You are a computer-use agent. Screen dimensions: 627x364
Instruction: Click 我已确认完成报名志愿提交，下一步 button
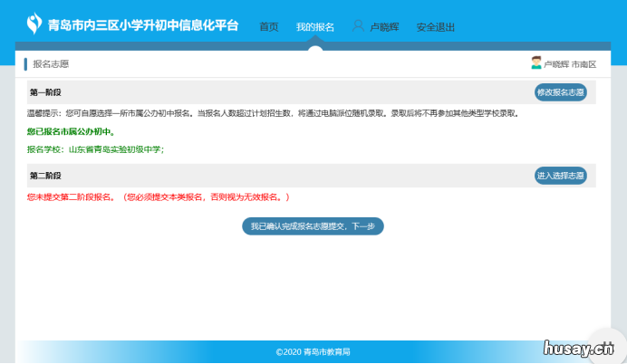pyautogui.click(x=313, y=226)
